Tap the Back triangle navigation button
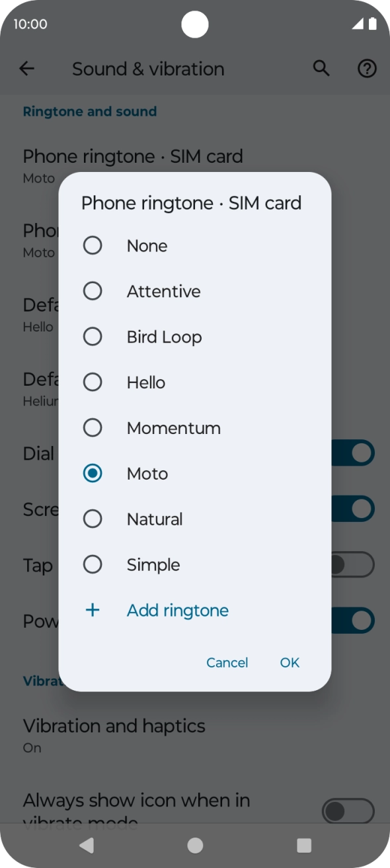This screenshot has width=390, height=868. 87,845
